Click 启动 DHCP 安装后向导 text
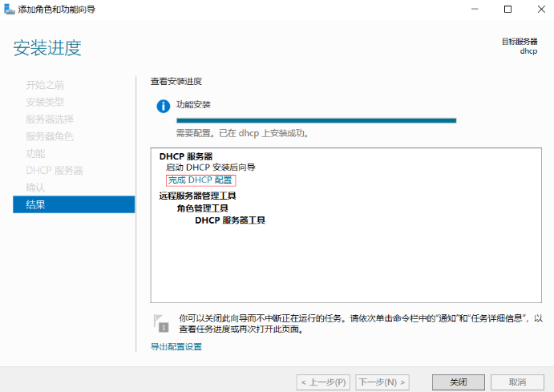 [x=211, y=168]
